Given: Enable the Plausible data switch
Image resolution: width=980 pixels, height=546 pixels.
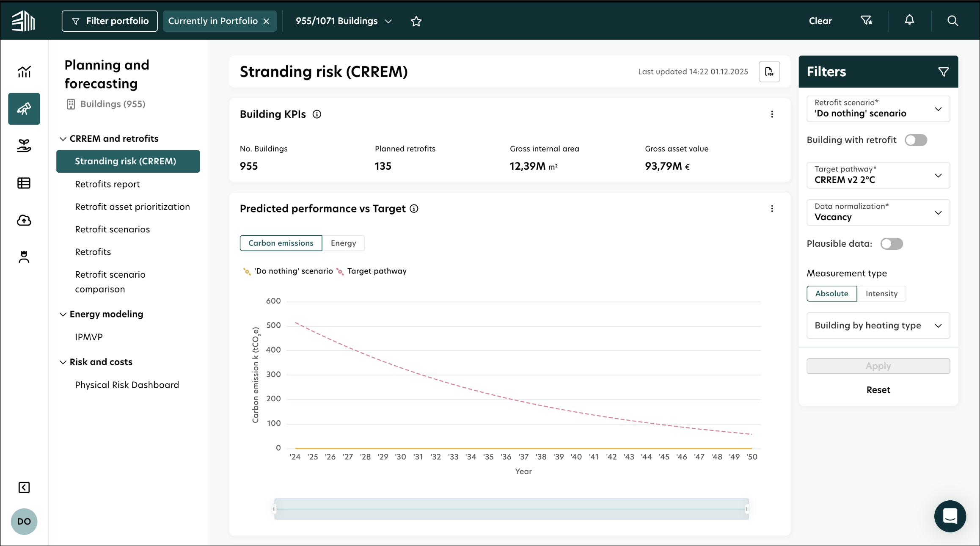Looking at the screenshot, I should coord(892,244).
